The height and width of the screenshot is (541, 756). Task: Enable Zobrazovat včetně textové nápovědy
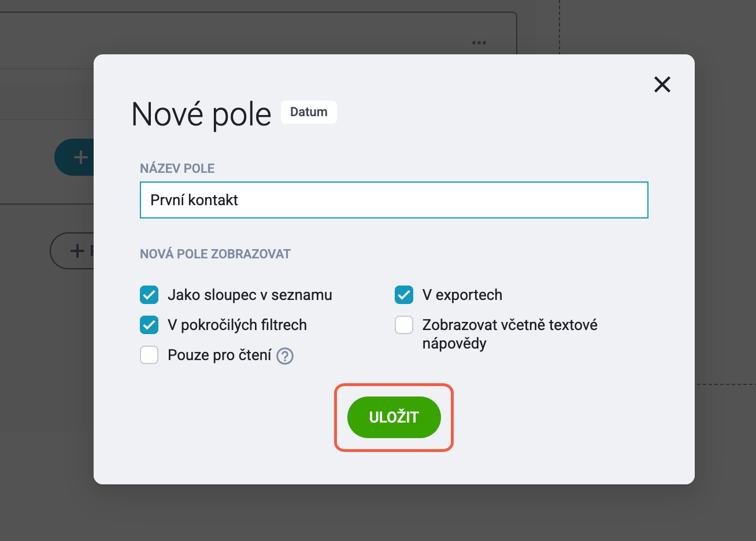404,325
